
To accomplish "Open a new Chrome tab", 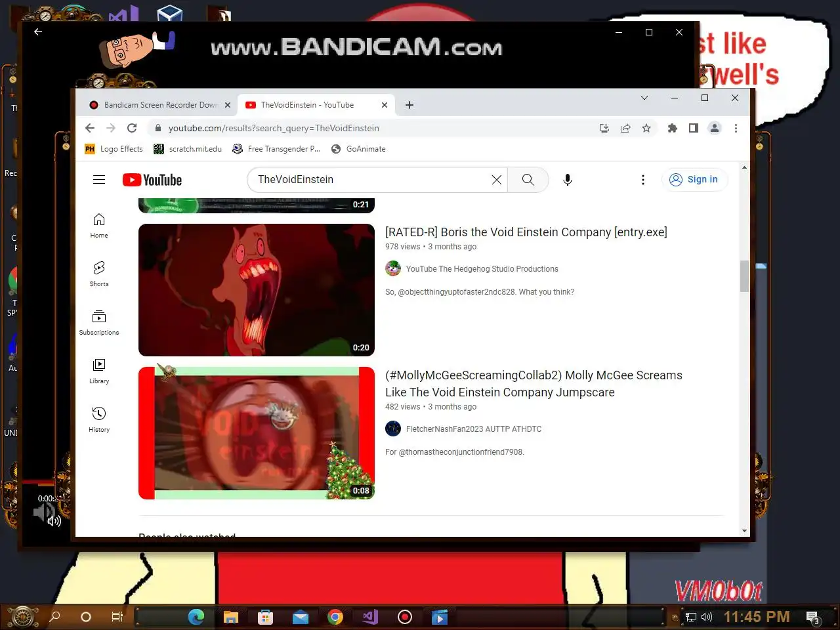I will 409,105.
